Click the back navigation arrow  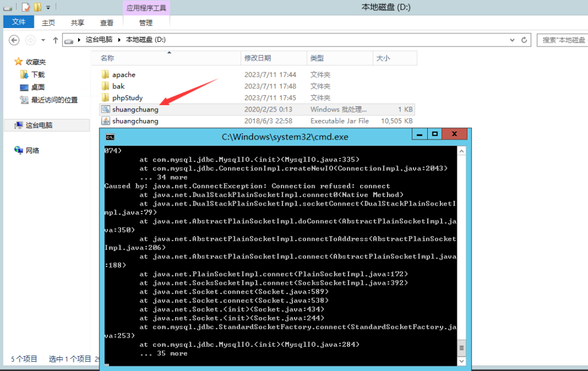tap(14, 40)
